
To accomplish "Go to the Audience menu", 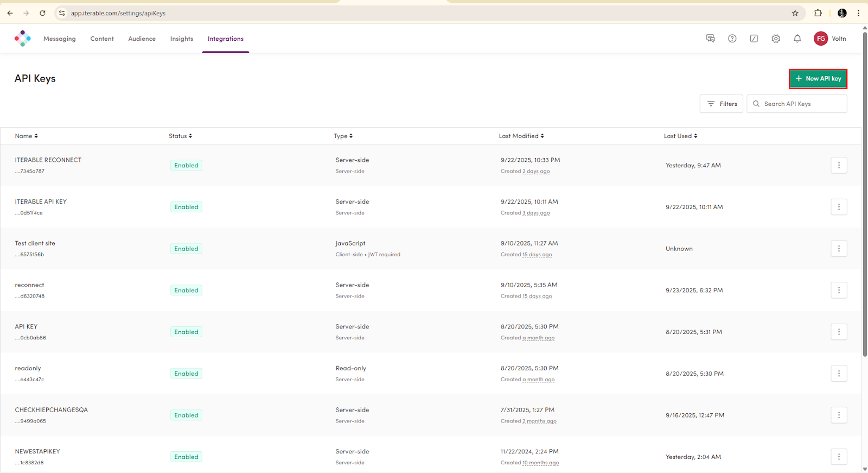I will click(x=142, y=39).
